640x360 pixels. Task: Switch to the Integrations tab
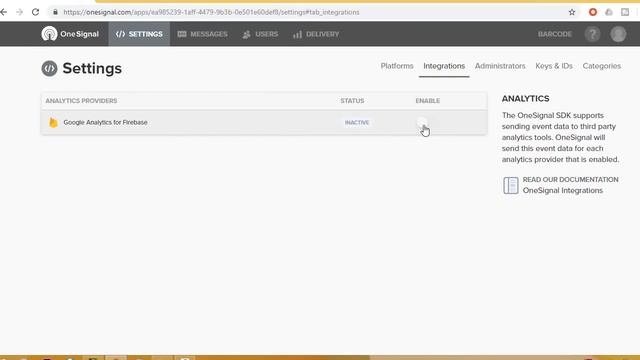pos(444,66)
